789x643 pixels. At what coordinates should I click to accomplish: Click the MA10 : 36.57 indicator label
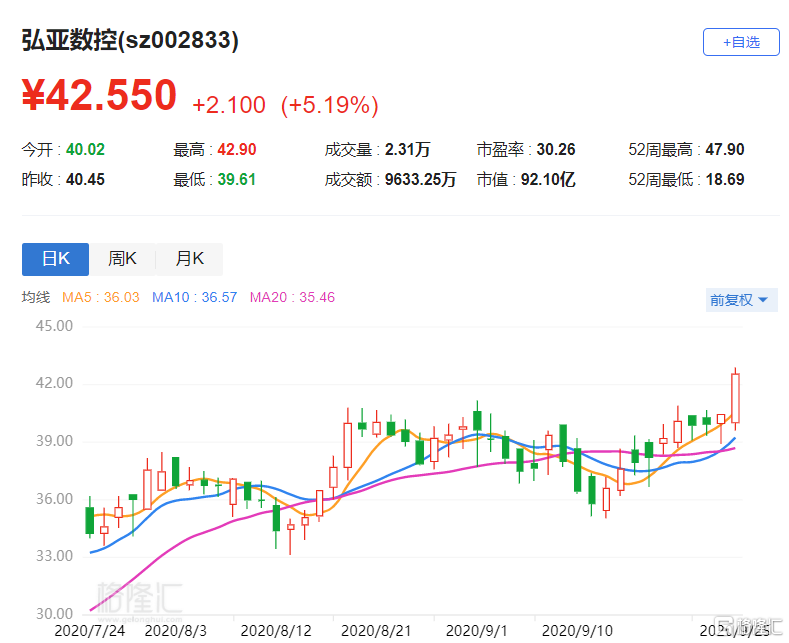(x=194, y=297)
